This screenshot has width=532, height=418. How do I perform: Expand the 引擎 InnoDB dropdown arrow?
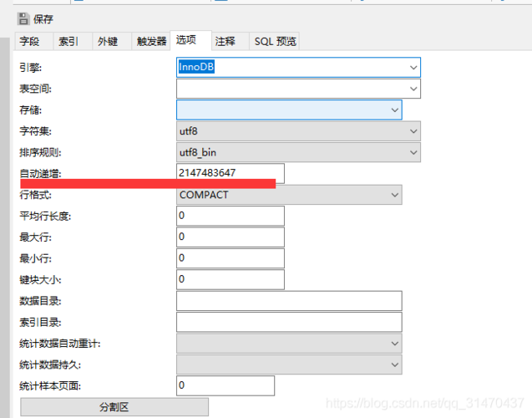click(413, 67)
